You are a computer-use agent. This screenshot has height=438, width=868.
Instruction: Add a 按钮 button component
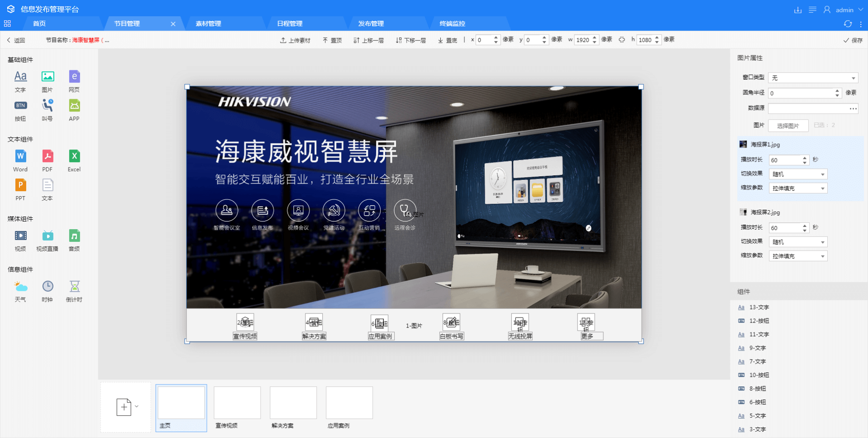(20, 111)
